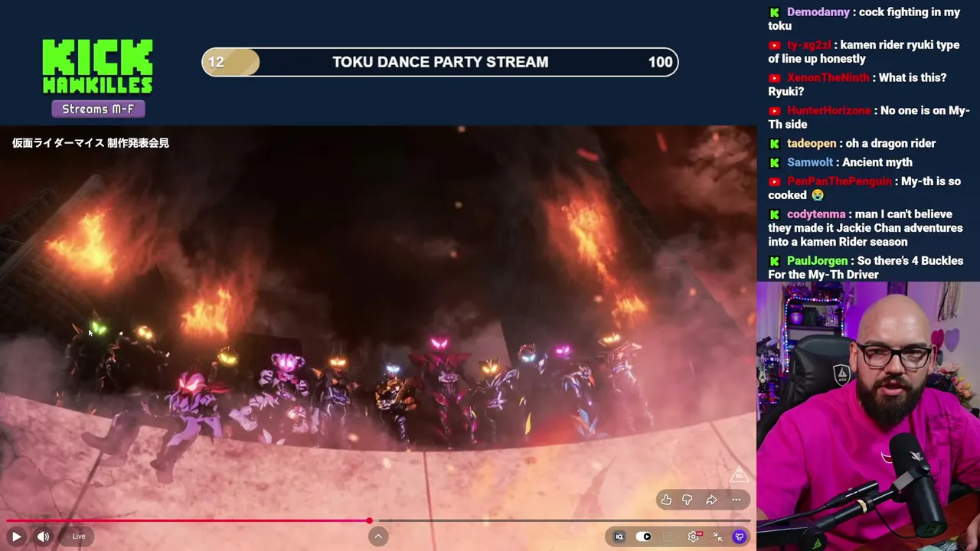Click the "kamen rider ryuki type" message
The height and width of the screenshot is (551, 980).
pos(864,52)
